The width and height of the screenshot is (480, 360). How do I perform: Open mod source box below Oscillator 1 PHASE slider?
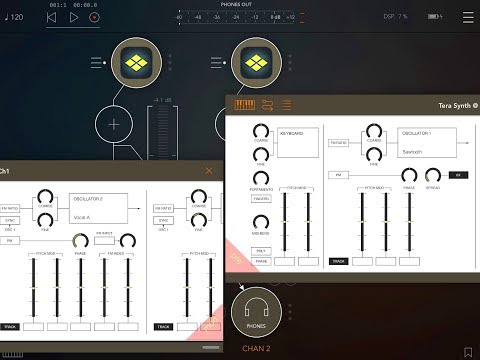click(409, 261)
